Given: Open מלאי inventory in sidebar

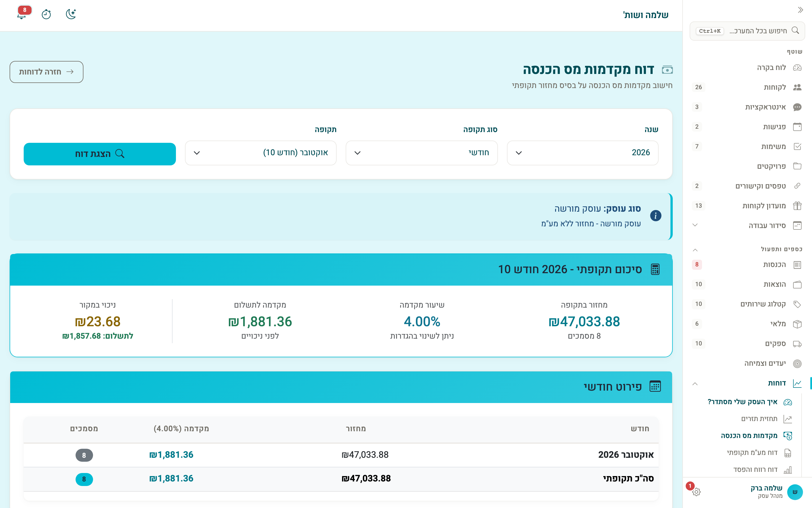Looking at the screenshot, I should pos(747,324).
